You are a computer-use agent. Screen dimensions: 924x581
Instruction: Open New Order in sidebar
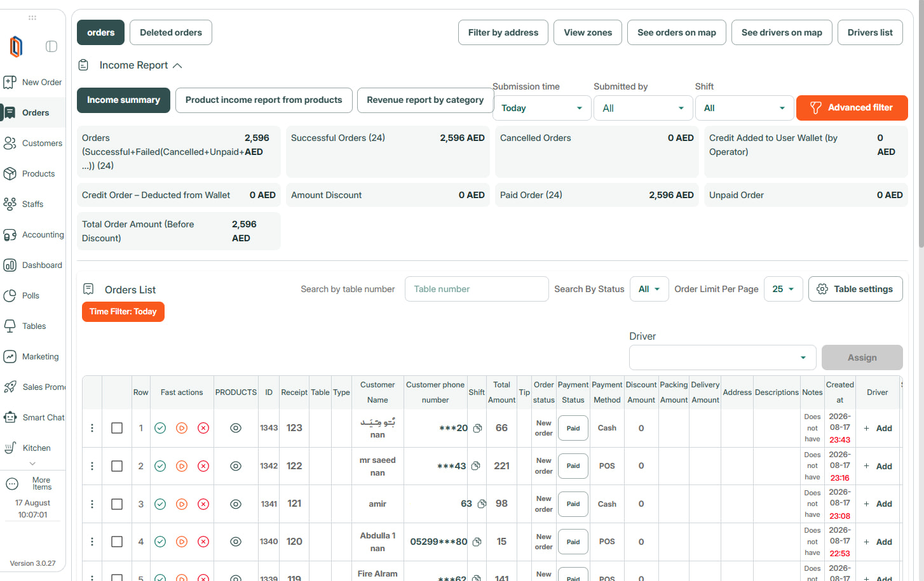[x=33, y=82]
